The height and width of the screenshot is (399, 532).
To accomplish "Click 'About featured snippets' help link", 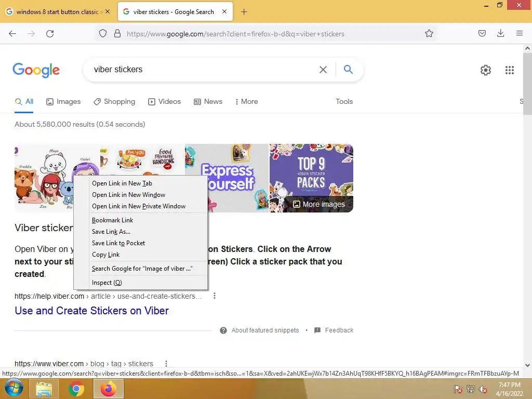I will [x=260, y=330].
